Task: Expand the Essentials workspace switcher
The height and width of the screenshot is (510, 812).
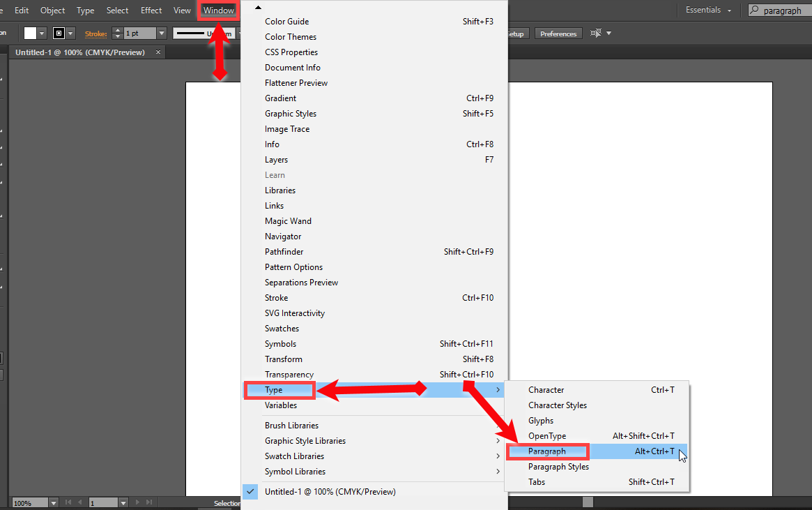Action: click(708, 10)
